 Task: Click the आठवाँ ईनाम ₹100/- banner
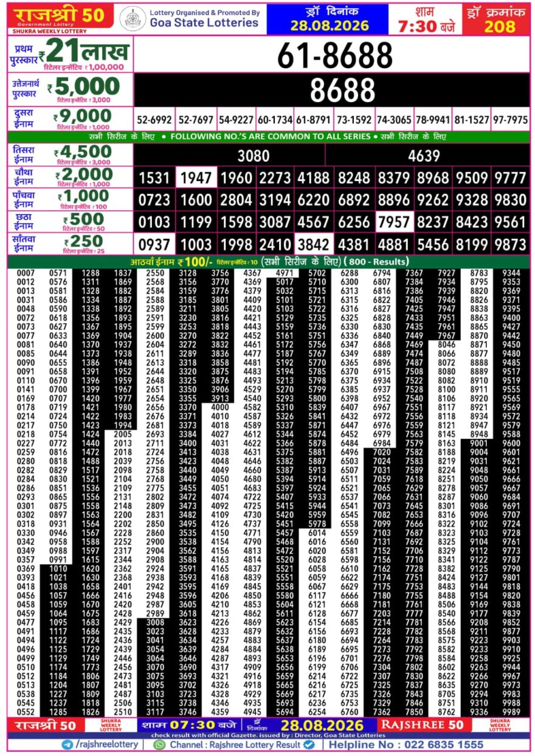pyautogui.click(x=267, y=262)
